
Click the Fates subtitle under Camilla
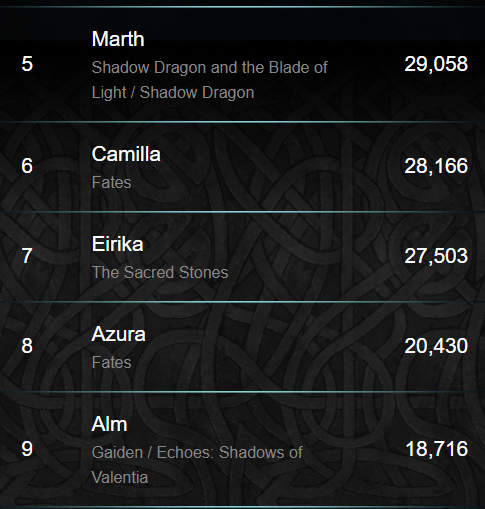coord(111,182)
